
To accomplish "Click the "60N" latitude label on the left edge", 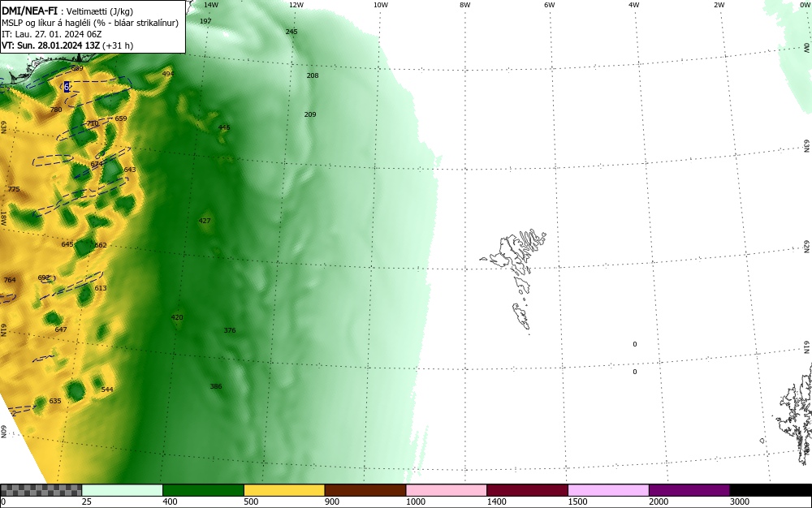I will (x=3, y=432).
